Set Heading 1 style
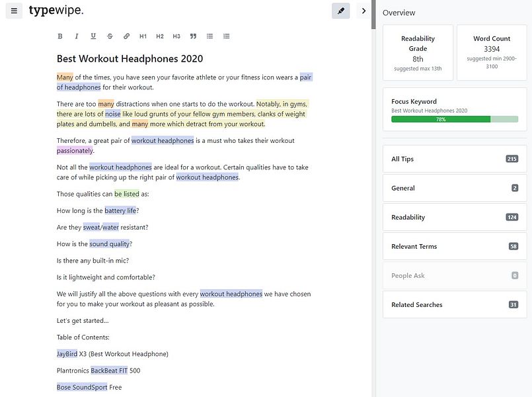 (143, 36)
